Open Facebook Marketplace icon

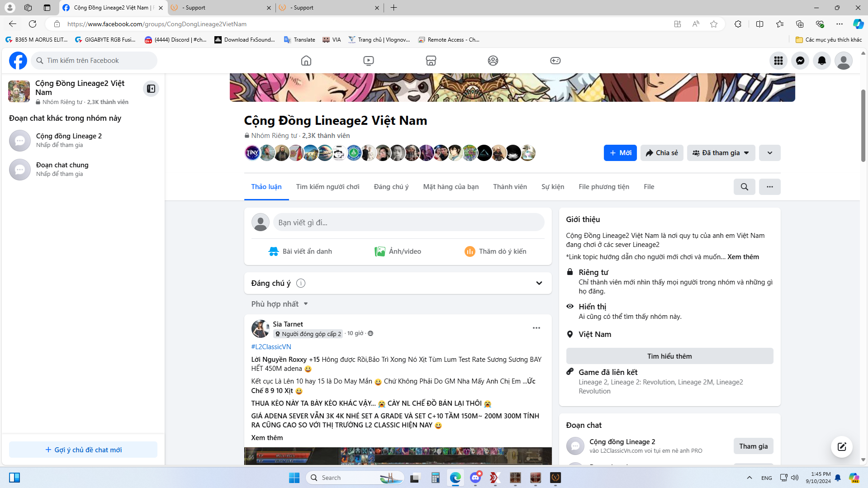click(x=431, y=61)
